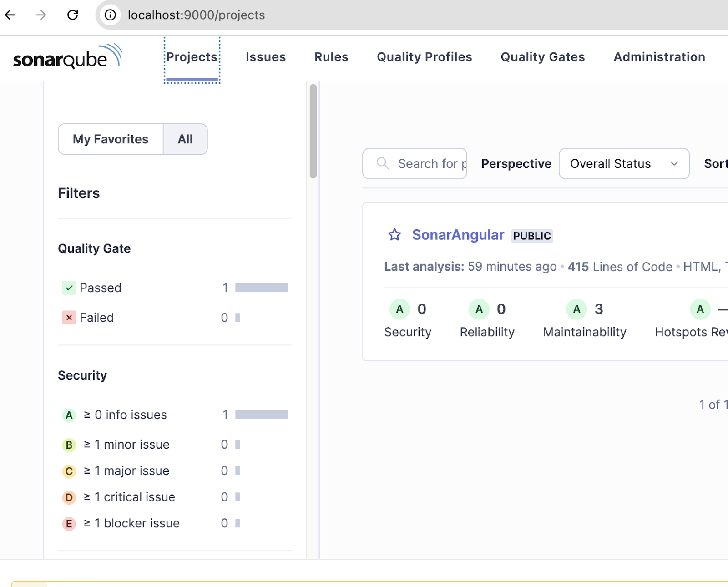Click the Perspective label
728x587 pixels.
pos(516,163)
